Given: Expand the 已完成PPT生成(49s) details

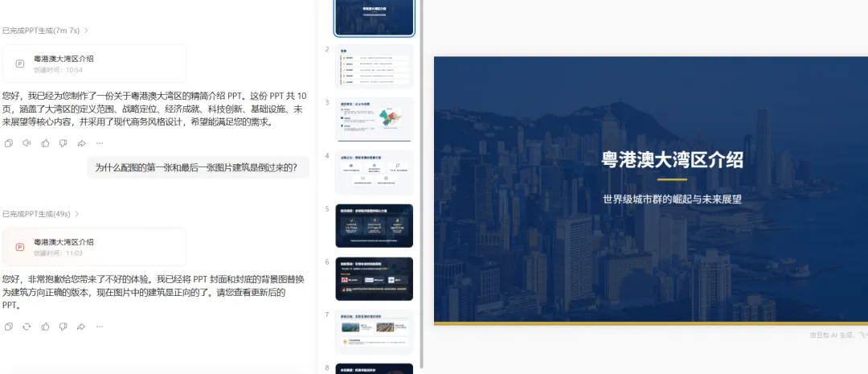Looking at the screenshot, I should tap(41, 214).
